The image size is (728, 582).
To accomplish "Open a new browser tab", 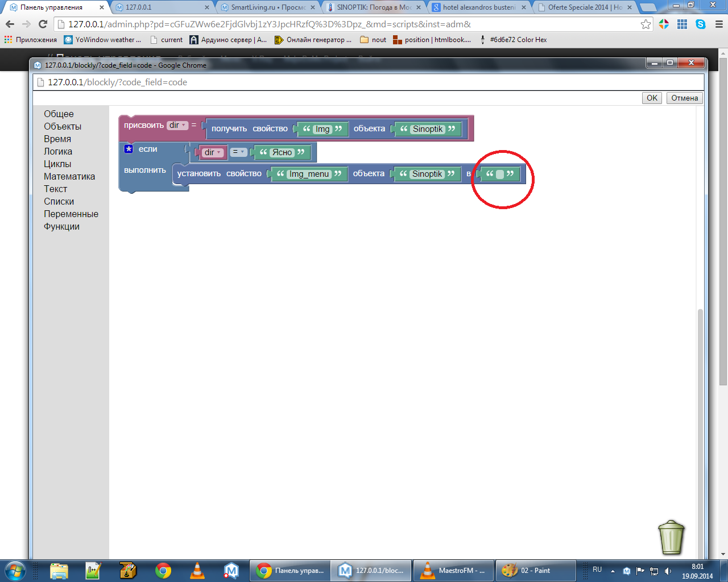I will tap(648, 7).
